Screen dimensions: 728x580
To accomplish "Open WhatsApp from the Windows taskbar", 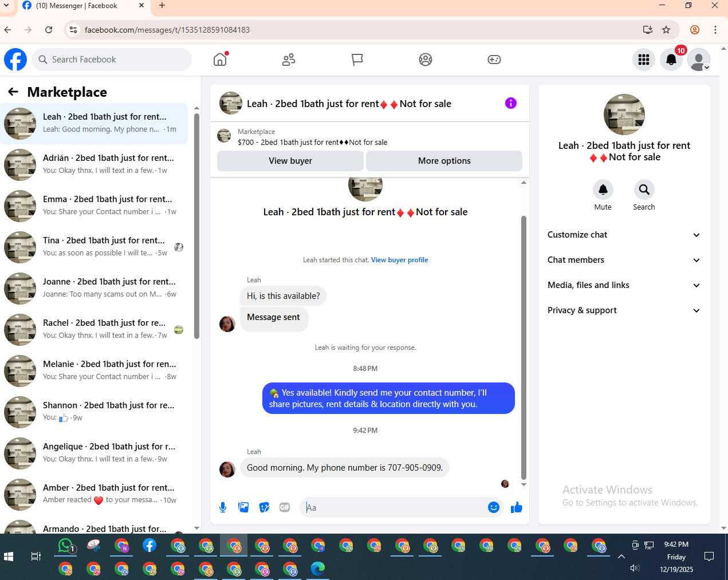I will pos(66,546).
